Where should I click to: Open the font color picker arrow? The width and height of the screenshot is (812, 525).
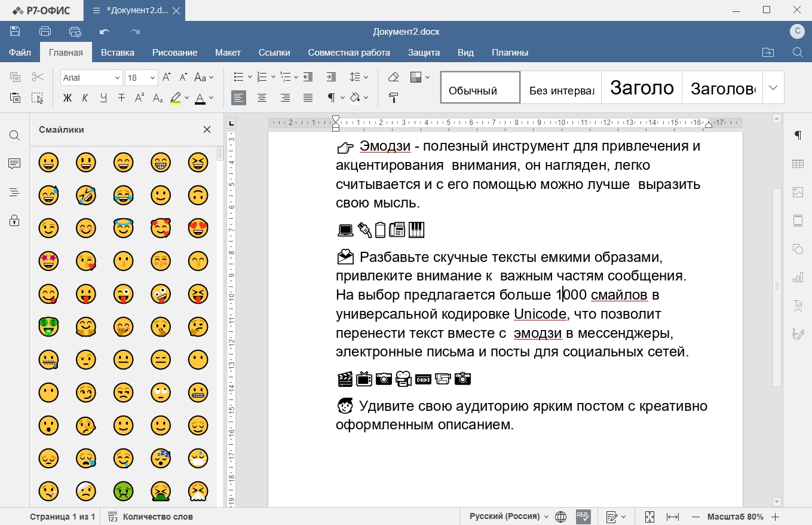point(212,98)
